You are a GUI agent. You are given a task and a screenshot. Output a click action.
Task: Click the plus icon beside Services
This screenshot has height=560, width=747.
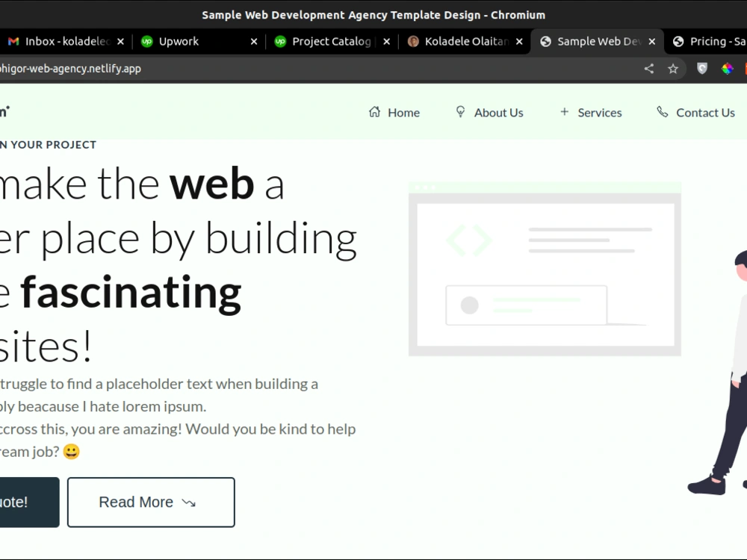[x=565, y=111]
